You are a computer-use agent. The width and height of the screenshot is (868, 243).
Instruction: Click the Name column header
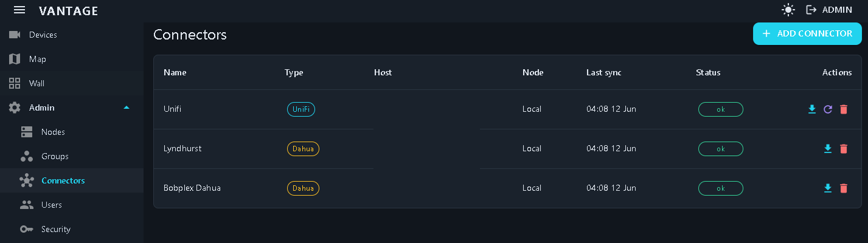pyautogui.click(x=175, y=72)
